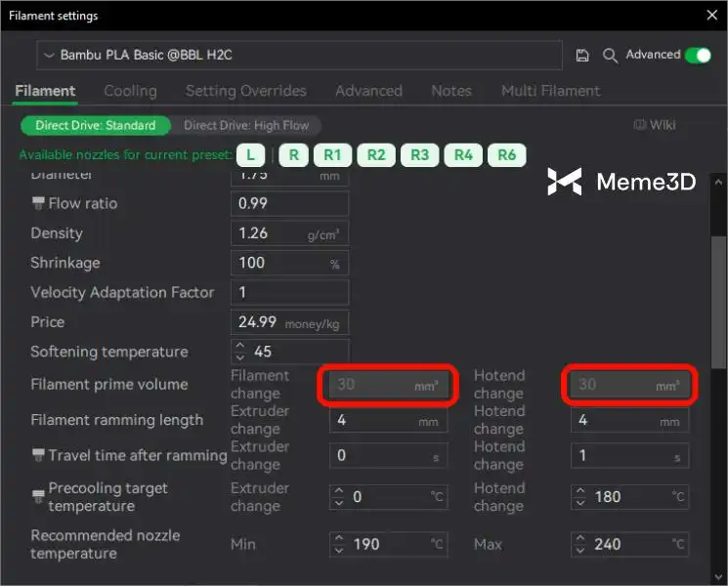728x586 pixels.
Task: Click the save preset icon
Action: tap(583, 56)
